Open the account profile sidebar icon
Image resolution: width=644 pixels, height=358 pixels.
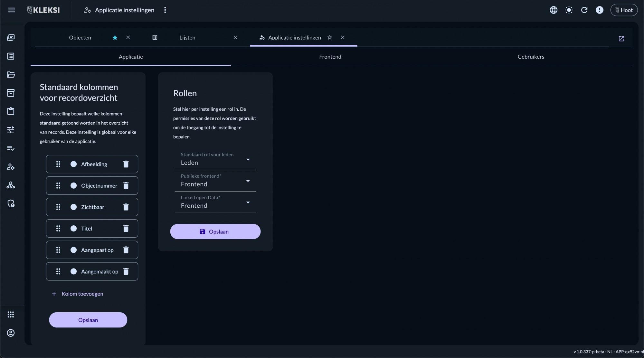tap(11, 333)
